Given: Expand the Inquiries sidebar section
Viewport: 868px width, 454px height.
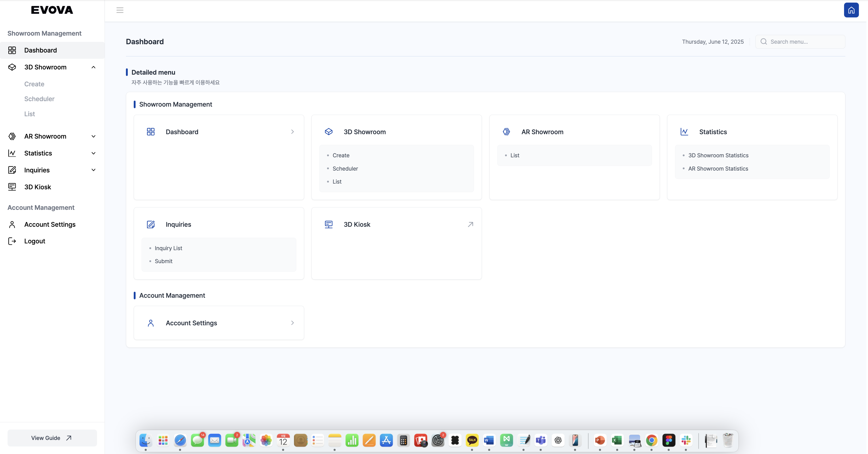Looking at the screenshot, I should tap(93, 170).
